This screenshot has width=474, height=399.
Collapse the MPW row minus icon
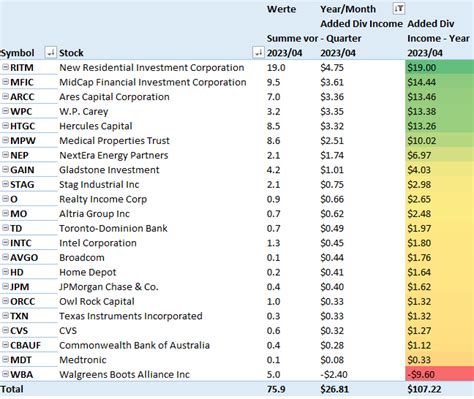[5, 140]
